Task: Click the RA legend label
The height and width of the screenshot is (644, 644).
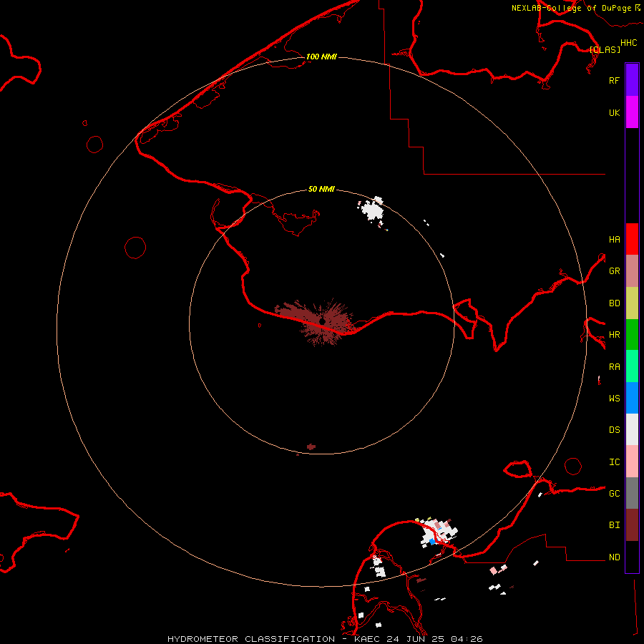Action: tap(614, 367)
